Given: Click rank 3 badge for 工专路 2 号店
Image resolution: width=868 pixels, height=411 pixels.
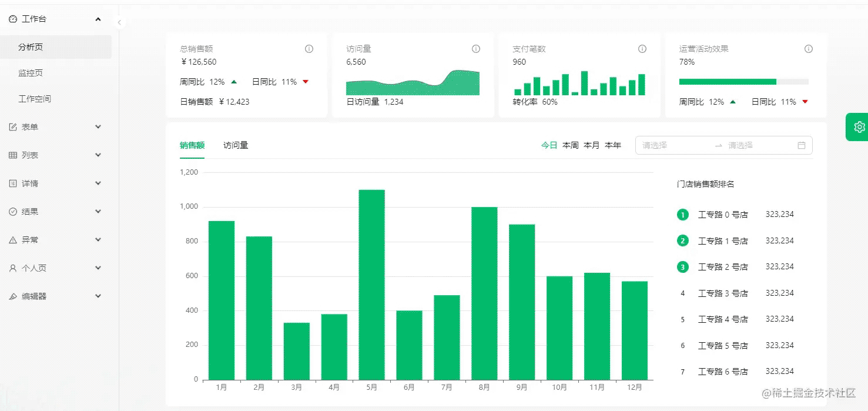Looking at the screenshot, I should pyautogui.click(x=683, y=267).
